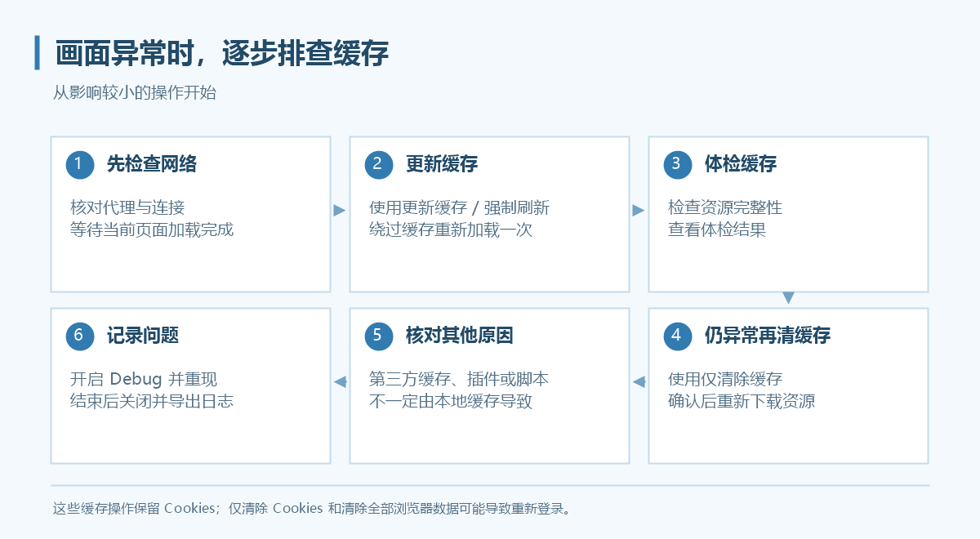
Task: Select the step heading "记录问题"
Action: 143,336
